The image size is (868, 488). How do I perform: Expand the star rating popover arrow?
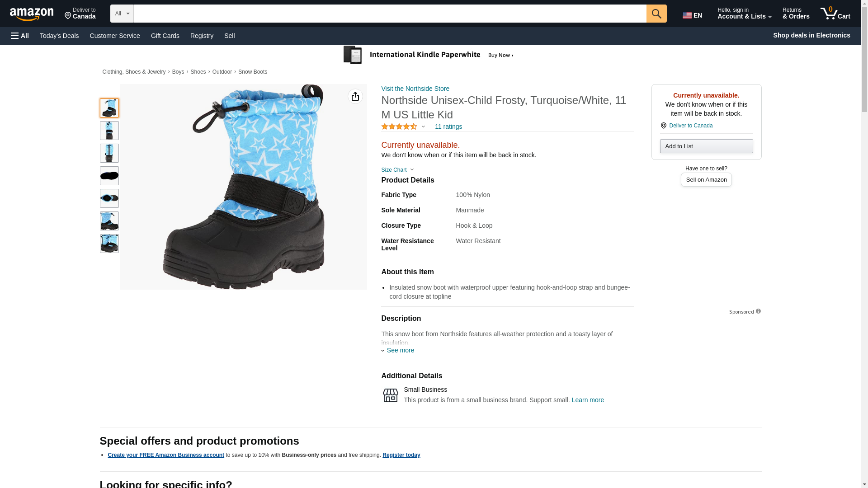tap(423, 127)
